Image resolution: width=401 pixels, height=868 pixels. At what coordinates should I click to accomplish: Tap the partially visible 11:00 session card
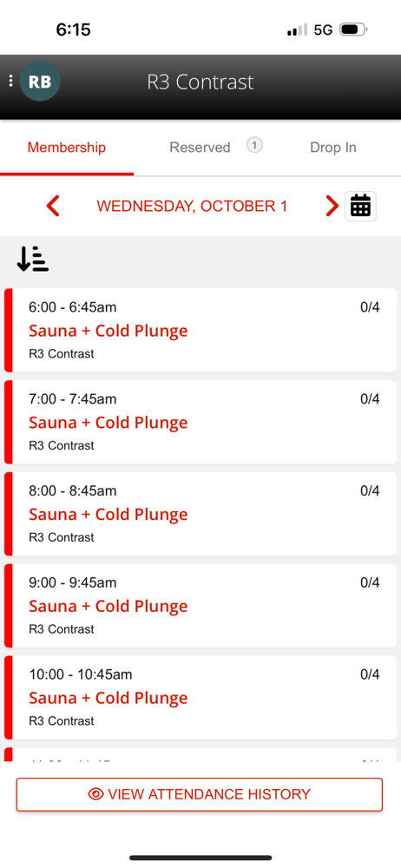click(200, 755)
